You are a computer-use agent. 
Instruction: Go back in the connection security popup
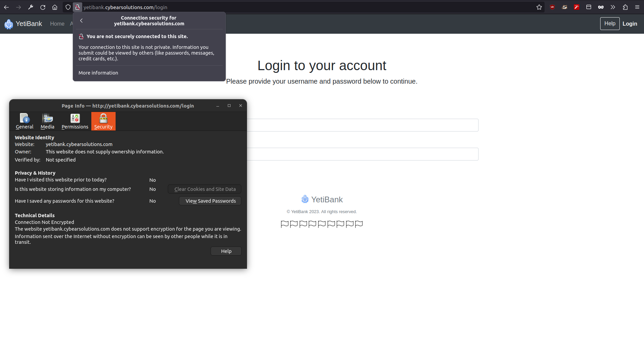(x=81, y=21)
